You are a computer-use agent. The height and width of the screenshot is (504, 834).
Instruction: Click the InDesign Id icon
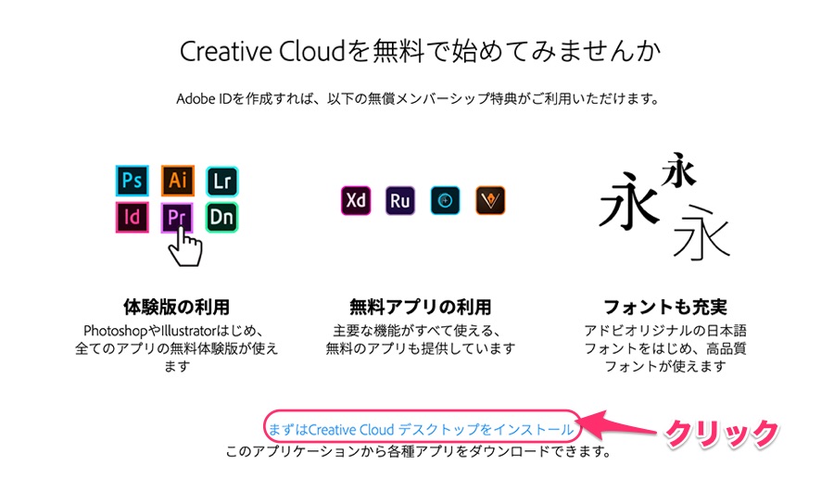click(132, 217)
